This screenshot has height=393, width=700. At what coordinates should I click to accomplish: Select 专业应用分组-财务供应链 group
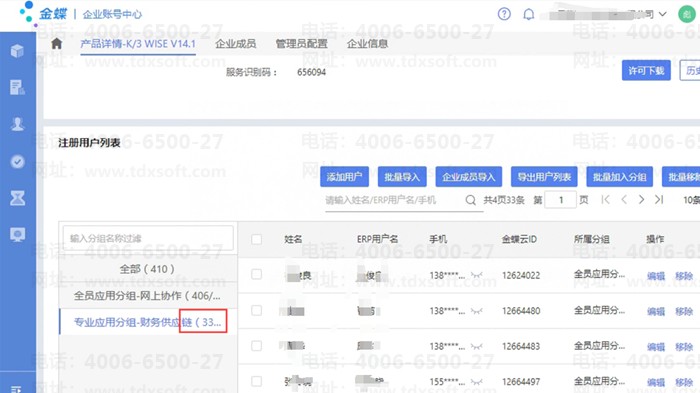tap(147, 322)
